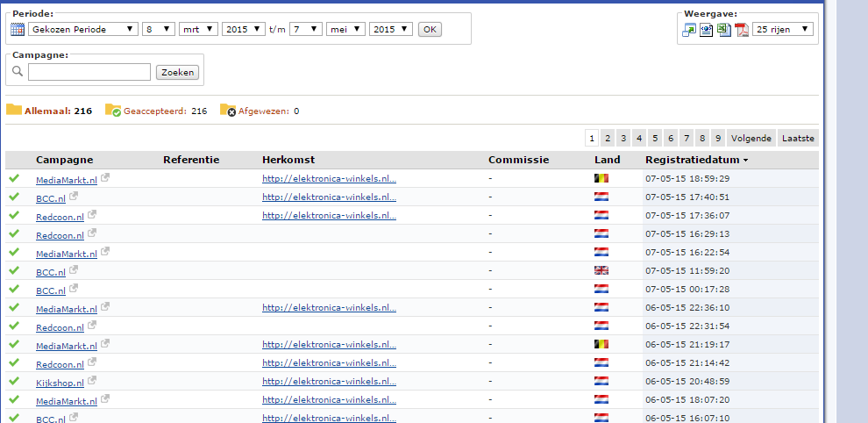The width and height of the screenshot is (868, 423).
Task: Click timestamp 07-05-15 16:22:54
Action: click(x=687, y=252)
